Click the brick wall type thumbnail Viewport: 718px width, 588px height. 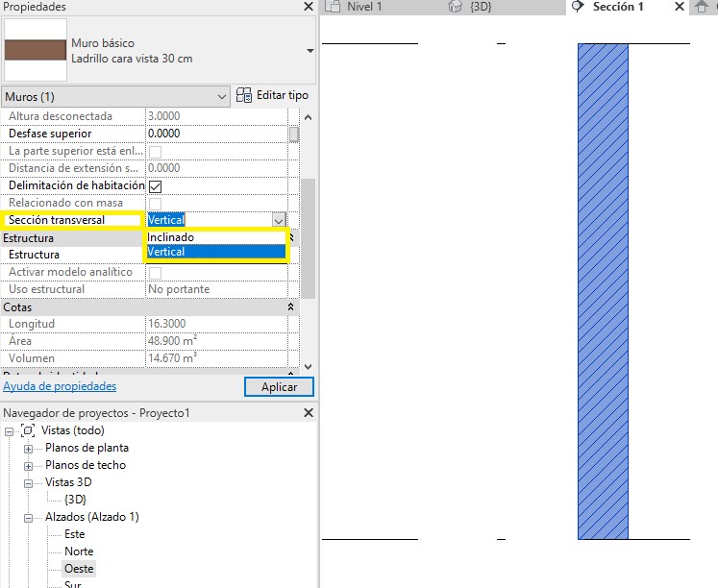(36, 50)
